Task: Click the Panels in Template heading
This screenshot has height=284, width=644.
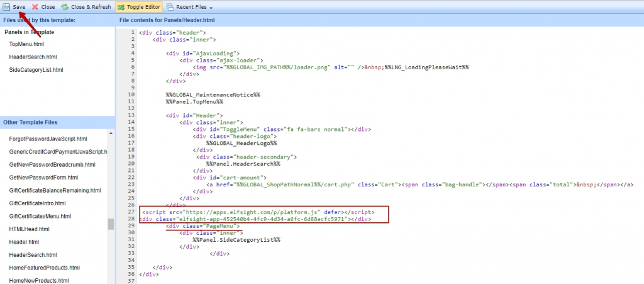Action: point(29,32)
